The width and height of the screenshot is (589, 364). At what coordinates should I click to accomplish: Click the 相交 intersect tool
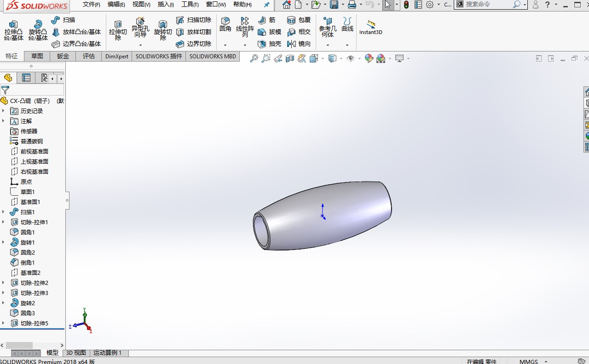[299, 32]
